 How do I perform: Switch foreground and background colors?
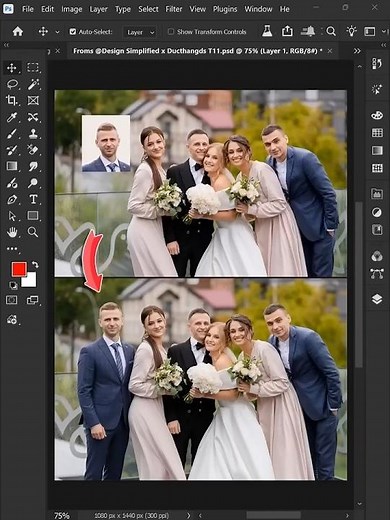(x=35, y=265)
